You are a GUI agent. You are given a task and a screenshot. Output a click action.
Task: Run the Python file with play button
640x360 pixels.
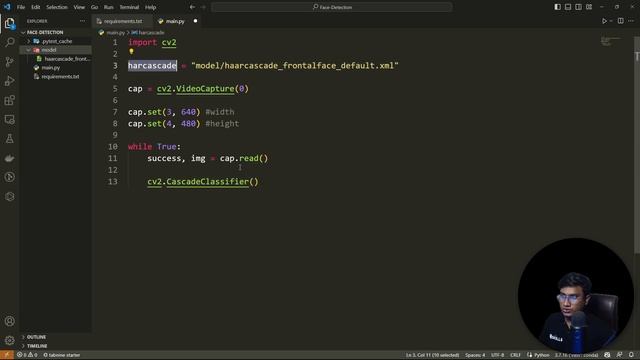(604, 21)
